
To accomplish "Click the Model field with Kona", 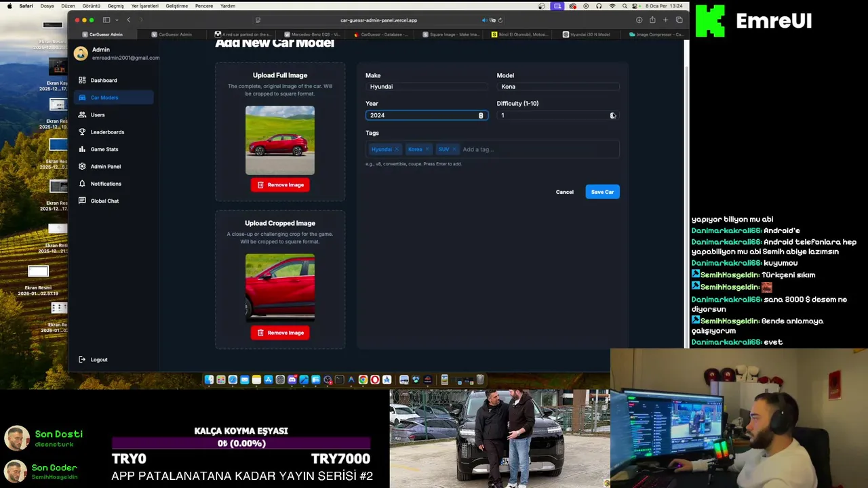I will tap(558, 87).
